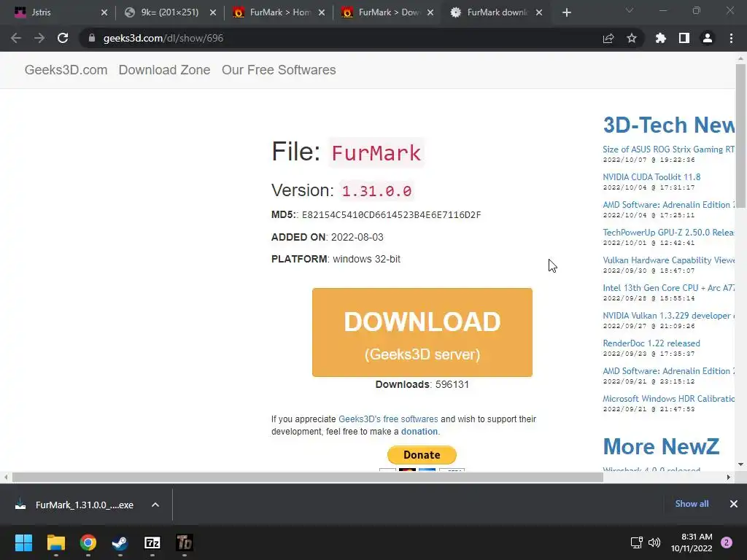Image resolution: width=747 pixels, height=560 pixels.
Task: Close the 9k= image tab
Action: pos(213,13)
